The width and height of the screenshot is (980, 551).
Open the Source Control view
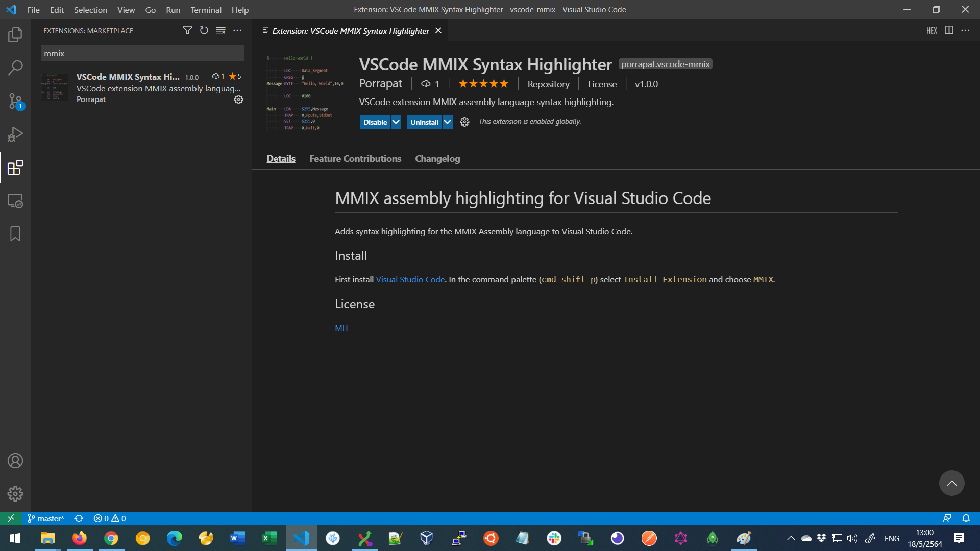(15, 101)
